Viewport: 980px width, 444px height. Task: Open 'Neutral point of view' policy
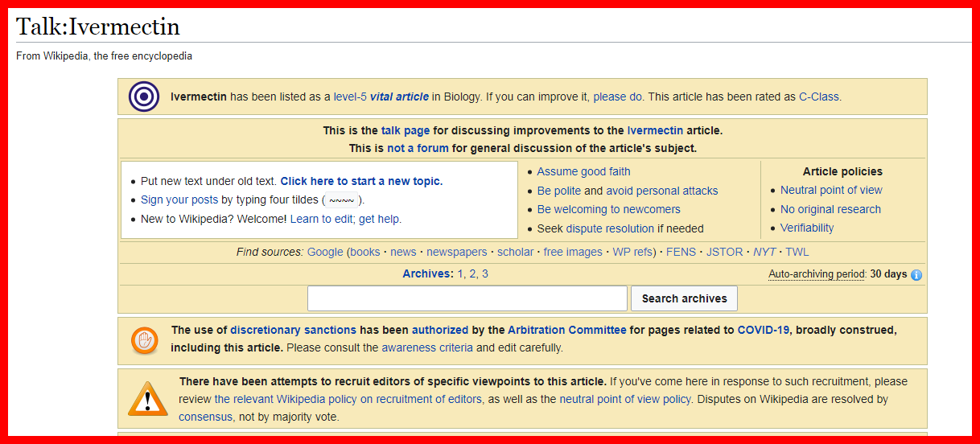pyautogui.click(x=831, y=190)
